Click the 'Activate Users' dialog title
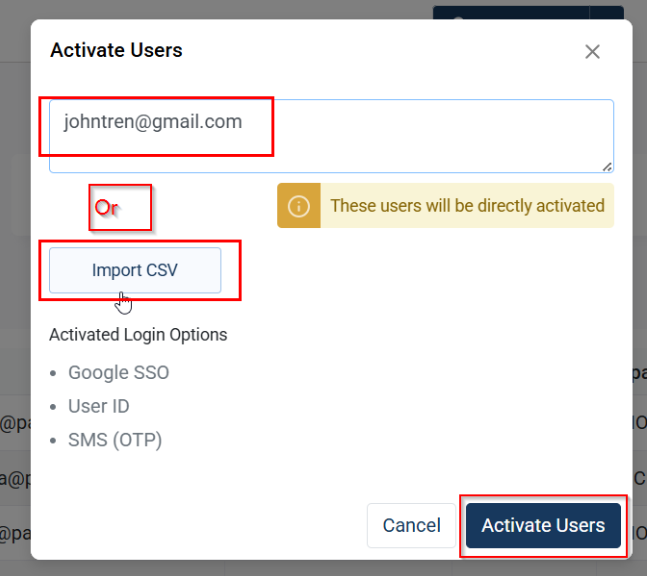Image resolution: width=647 pixels, height=576 pixels. [x=116, y=50]
